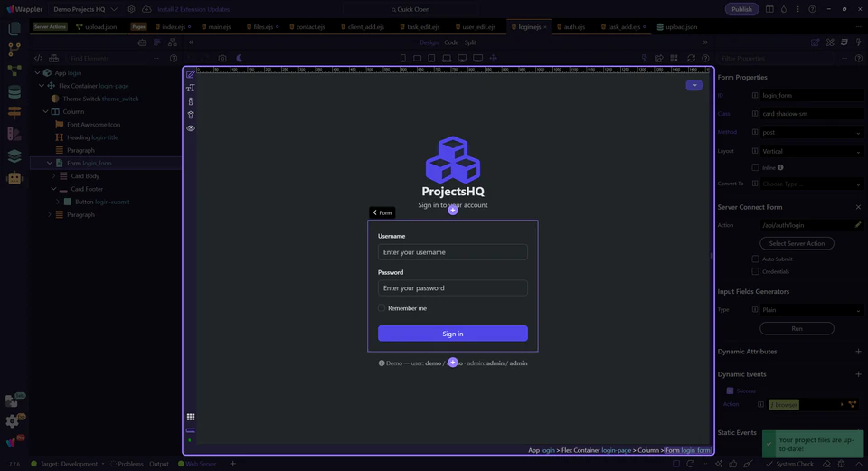The image size is (868, 471).
Task: Open the project settings gear icon in title bar
Action: pyautogui.click(x=131, y=9)
